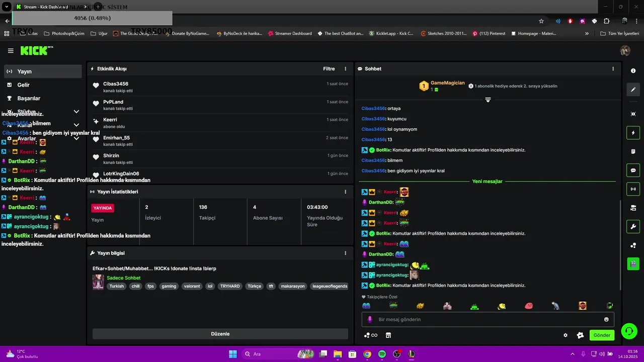644x362 pixels.
Task: Click the PvPLand follow event row
Action: tap(220, 105)
